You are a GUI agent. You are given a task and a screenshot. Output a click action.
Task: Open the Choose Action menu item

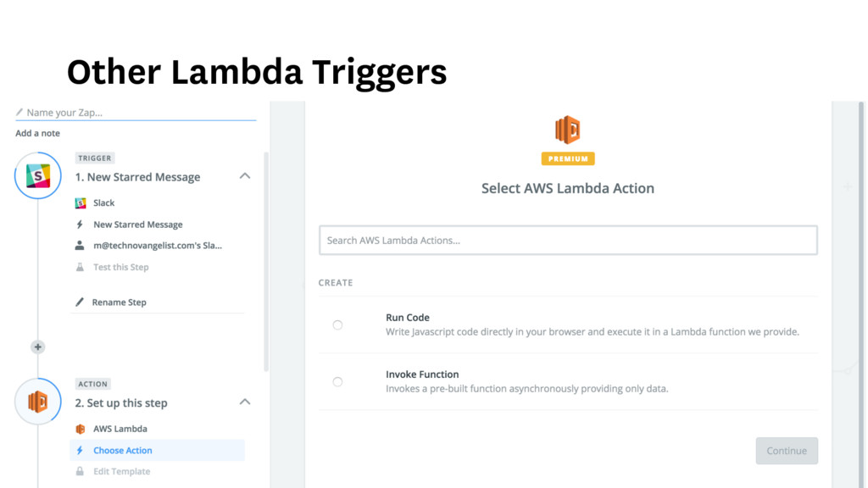point(123,450)
